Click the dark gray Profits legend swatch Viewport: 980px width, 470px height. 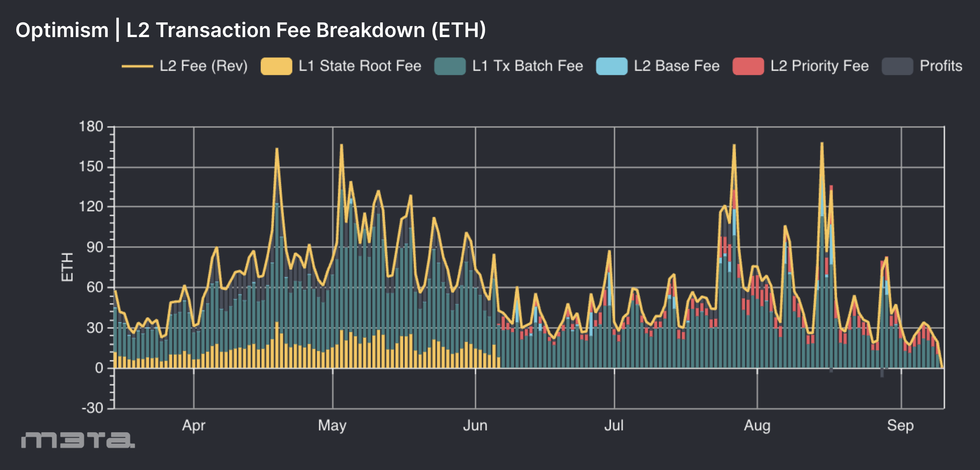[897, 66]
